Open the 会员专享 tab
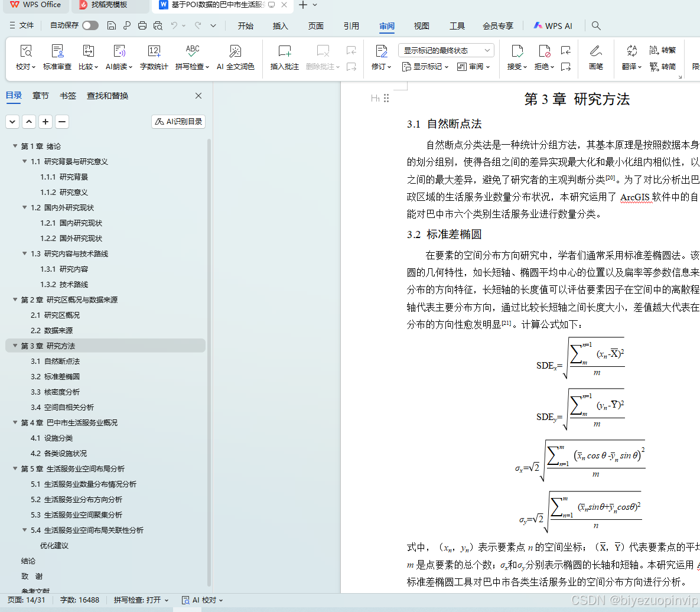This screenshot has height=612, width=700. click(498, 26)
